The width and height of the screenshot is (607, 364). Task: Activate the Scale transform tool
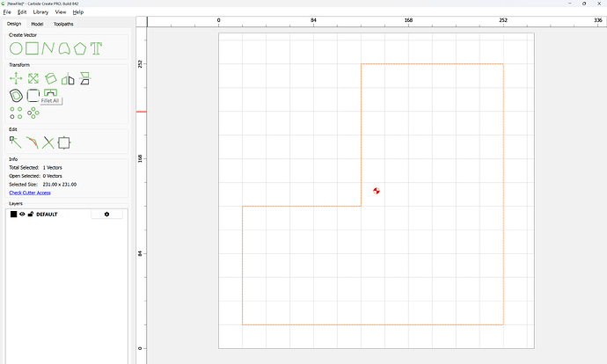pos(33,78)
